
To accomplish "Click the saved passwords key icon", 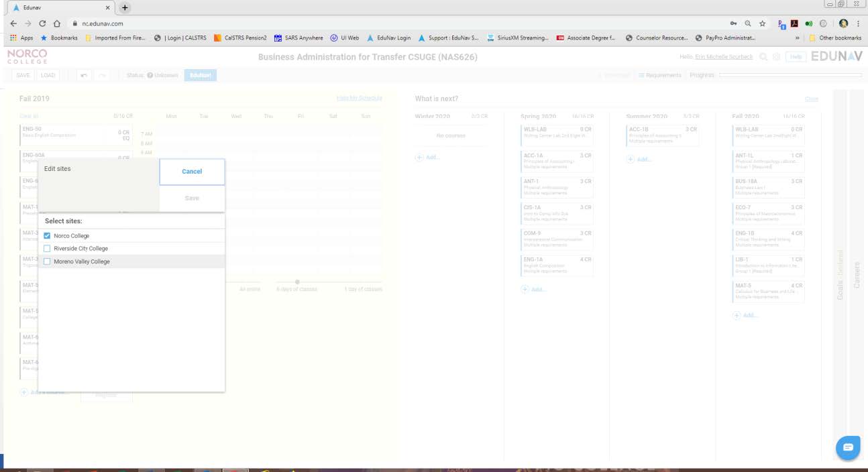I will tap(734, 23).
